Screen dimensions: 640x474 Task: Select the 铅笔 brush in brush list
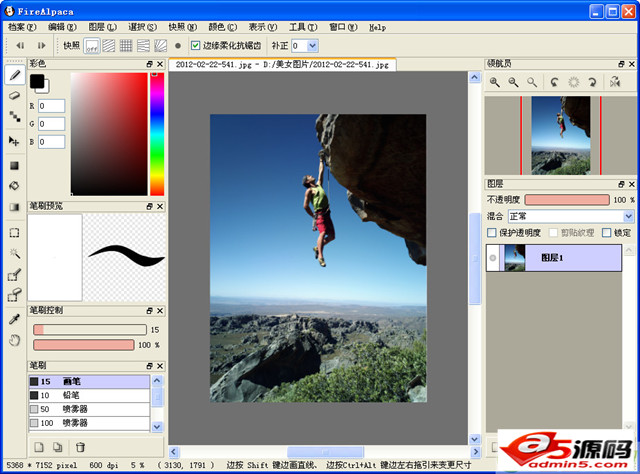pos(88,396)
